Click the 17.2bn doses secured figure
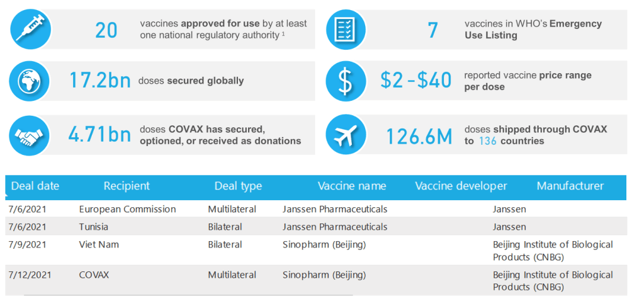644x301 pixels. (101, 81)
